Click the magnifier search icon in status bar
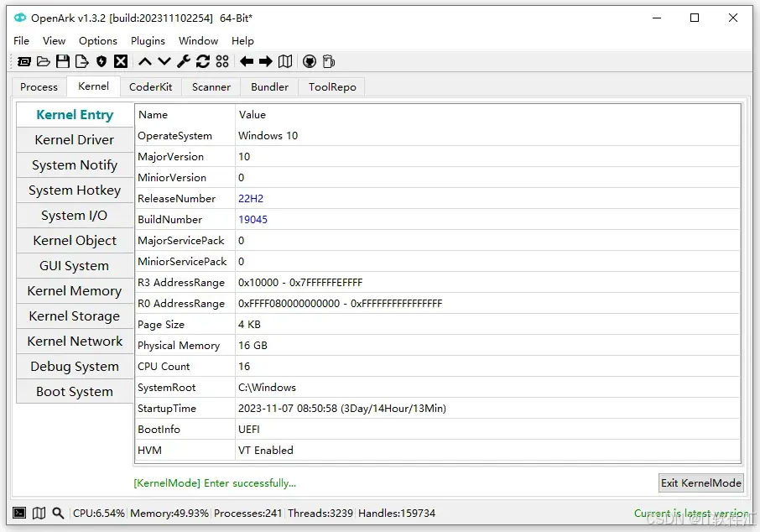 coord(58,513)
